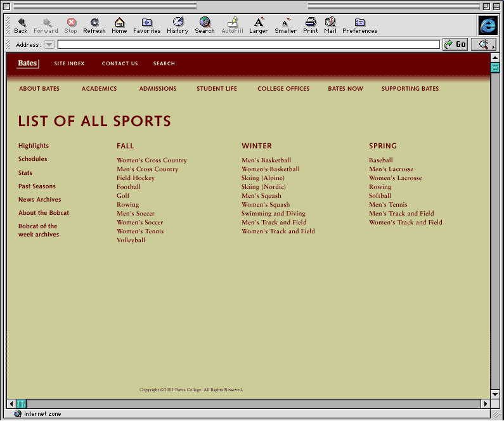Open Bobcat of the week archives

(39, 230)
